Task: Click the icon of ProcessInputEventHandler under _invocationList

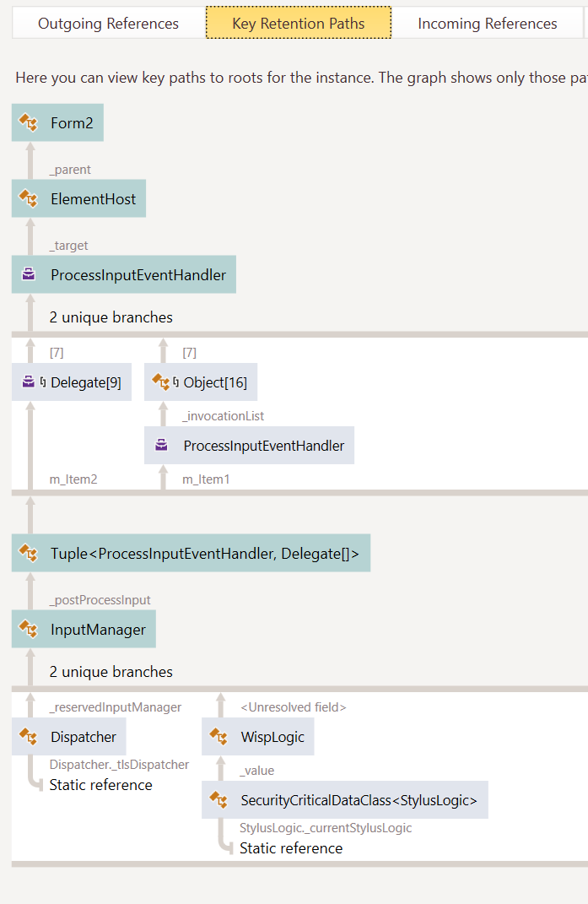Action: pos(159,445)
